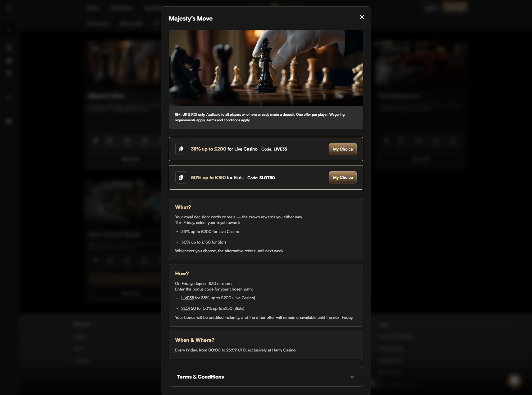Click the Majesty's Move dialog title

pyautogui.click(x=190, y=18)
